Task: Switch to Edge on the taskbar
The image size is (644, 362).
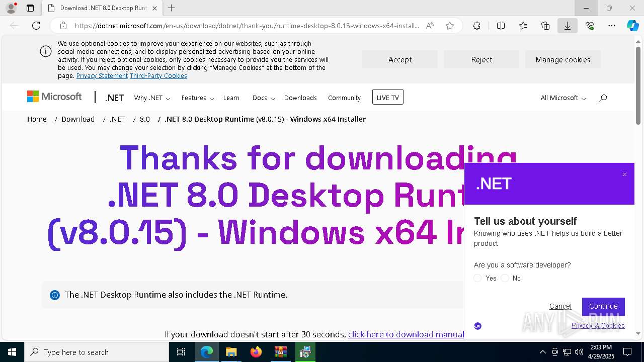Action: pyautogui.click(x=207, y=352)
